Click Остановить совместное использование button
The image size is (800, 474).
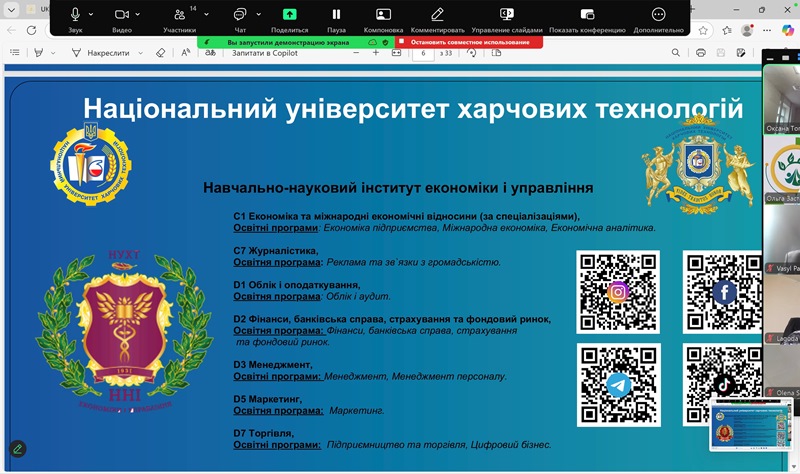pyautogui.click(x=468, y=43)
